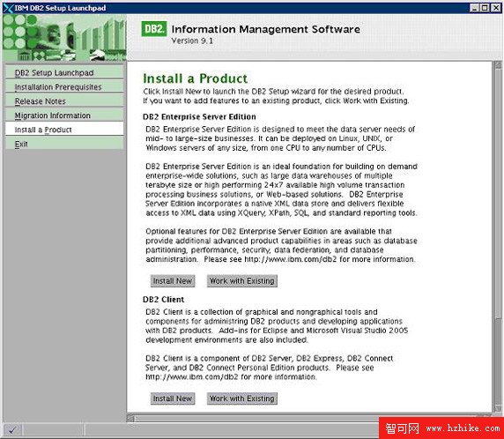Select Install a Product item

click(64, 130)
